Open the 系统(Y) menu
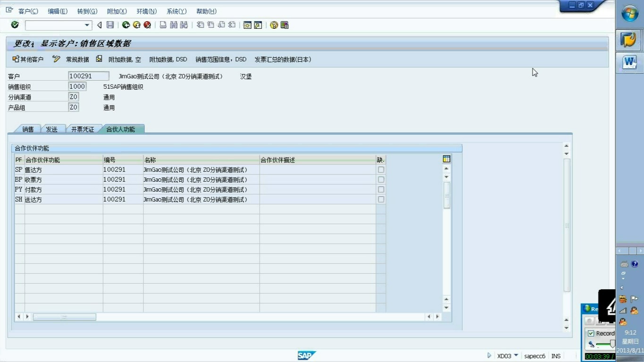The height and width of the screenshot is (362, 644). pos(176,11)
